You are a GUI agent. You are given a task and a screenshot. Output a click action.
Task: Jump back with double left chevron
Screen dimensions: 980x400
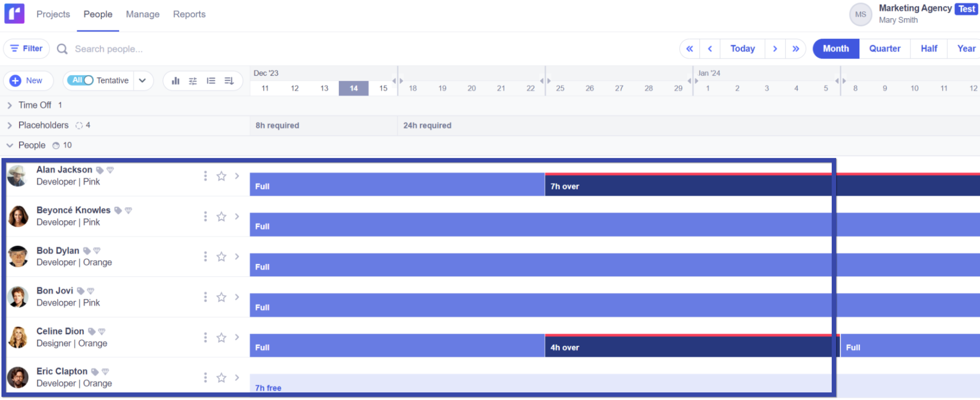[689, 49]
